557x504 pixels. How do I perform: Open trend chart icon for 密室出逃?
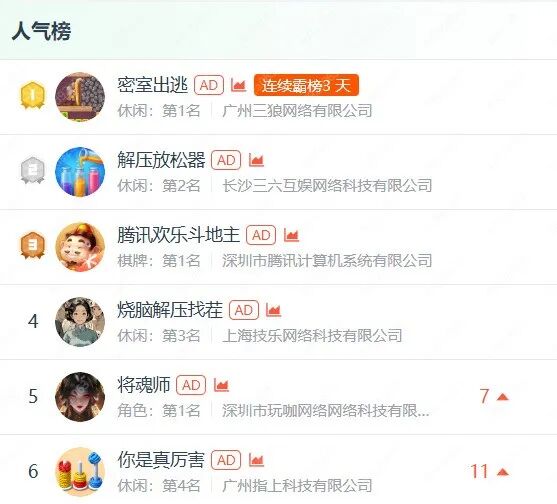coord(238,85)
